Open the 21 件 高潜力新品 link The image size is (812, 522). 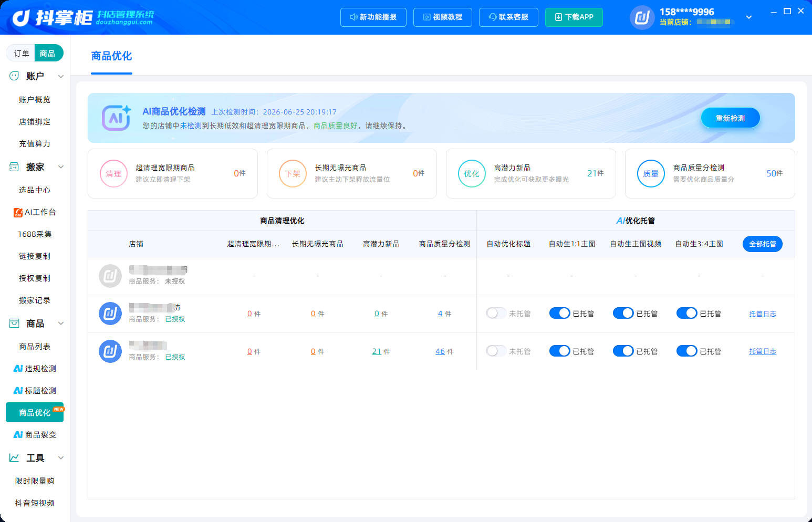(377, 351)
